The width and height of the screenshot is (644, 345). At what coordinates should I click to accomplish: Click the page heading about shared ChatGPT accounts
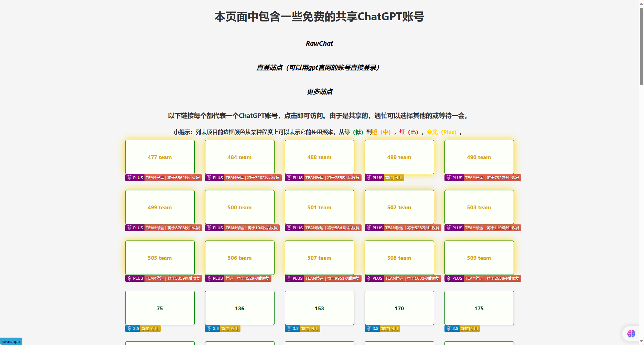pyautogui.click(x=319, y=16)
